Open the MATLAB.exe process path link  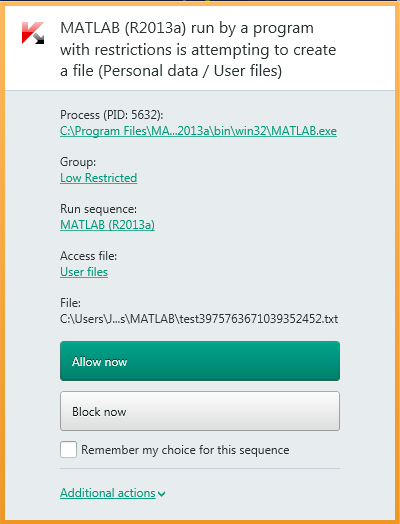(198, 131)
